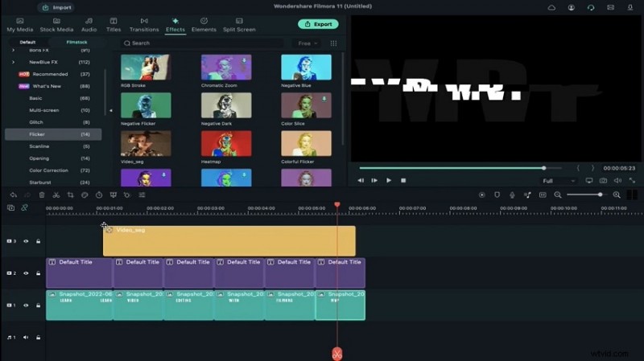Zoom in the timeline with plus magnifier
Screen dimensions: 644x361
(x=617, y=195)
